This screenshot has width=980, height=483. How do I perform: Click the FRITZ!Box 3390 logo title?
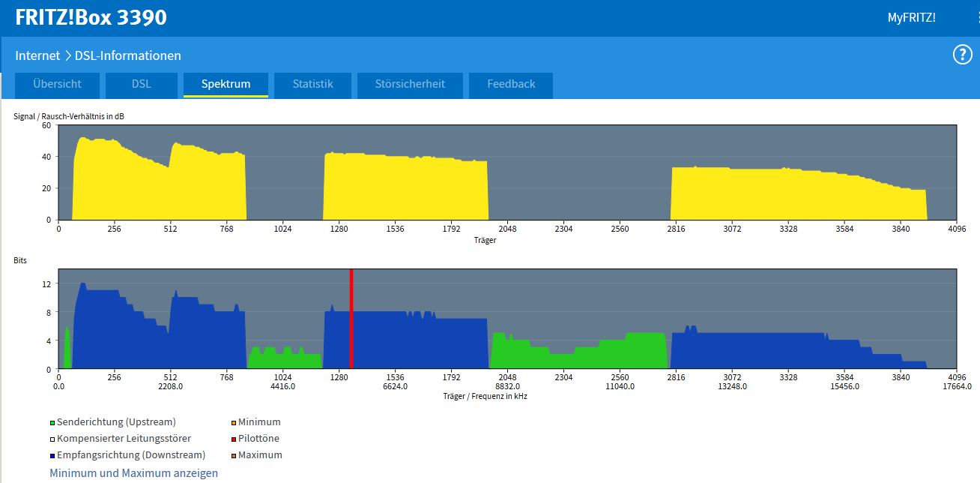91,18
